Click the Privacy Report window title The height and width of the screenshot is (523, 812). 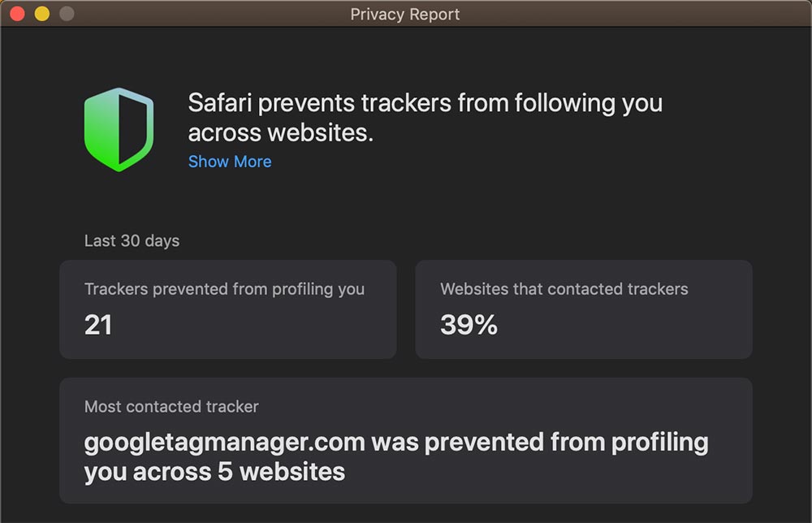click(405, 14)
